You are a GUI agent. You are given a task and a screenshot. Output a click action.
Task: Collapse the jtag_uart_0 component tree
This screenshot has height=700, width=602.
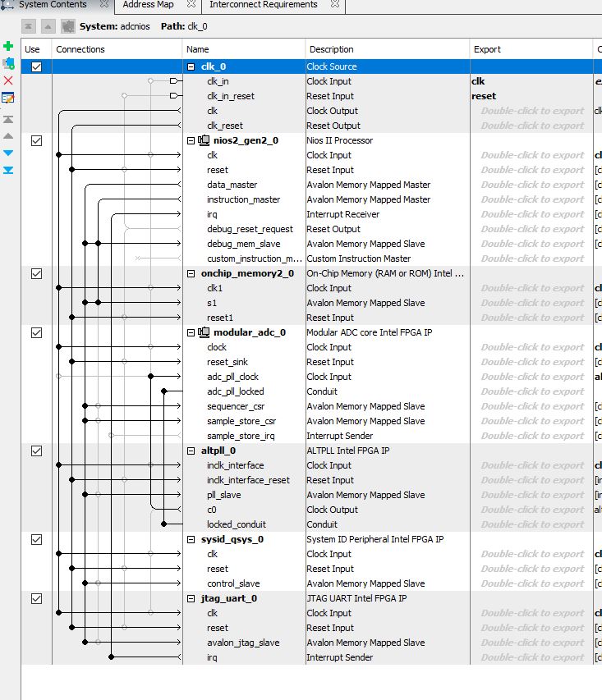(x=191, y=599)
